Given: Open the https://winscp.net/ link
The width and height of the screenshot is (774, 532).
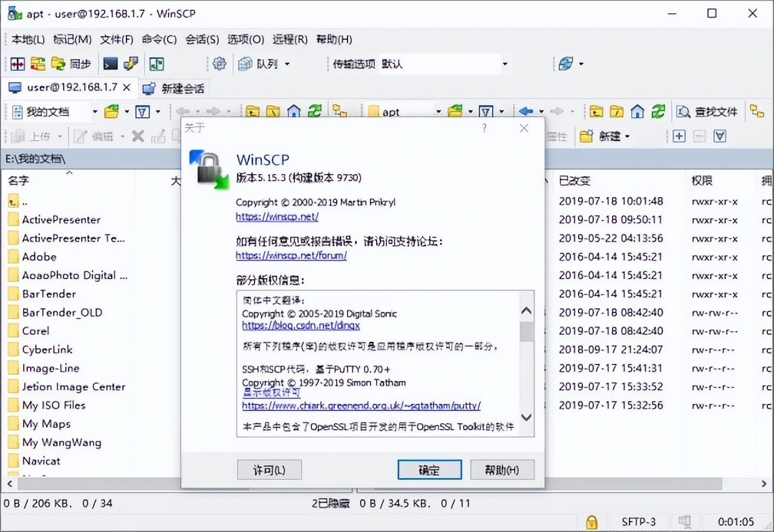Looking at the screenshot, I should [x=277, y=216].
